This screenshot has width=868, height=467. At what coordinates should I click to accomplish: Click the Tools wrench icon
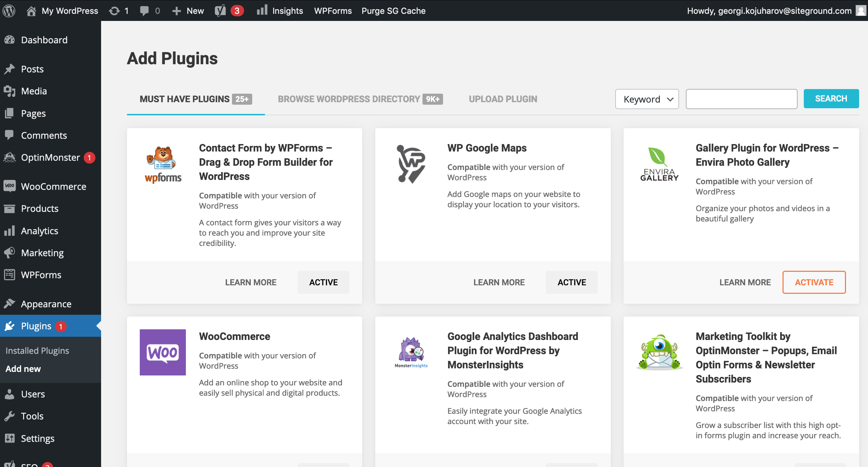pos(10,416)
